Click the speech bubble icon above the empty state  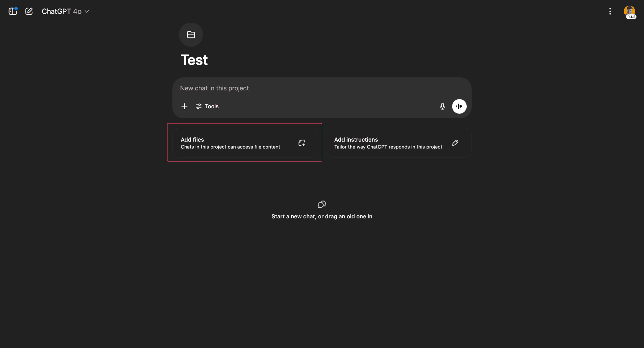tap(321, 204)
